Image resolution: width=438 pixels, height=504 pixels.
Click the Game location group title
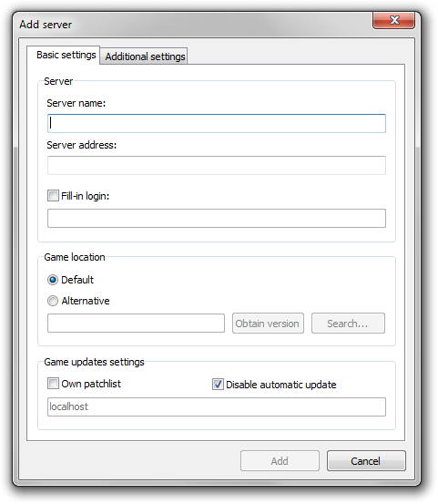pos(75,257)
